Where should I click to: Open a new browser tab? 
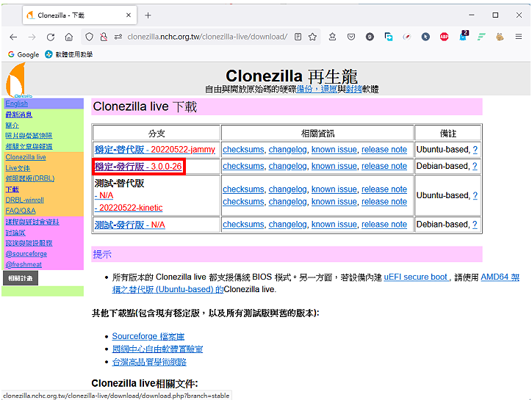coord(148,15)
